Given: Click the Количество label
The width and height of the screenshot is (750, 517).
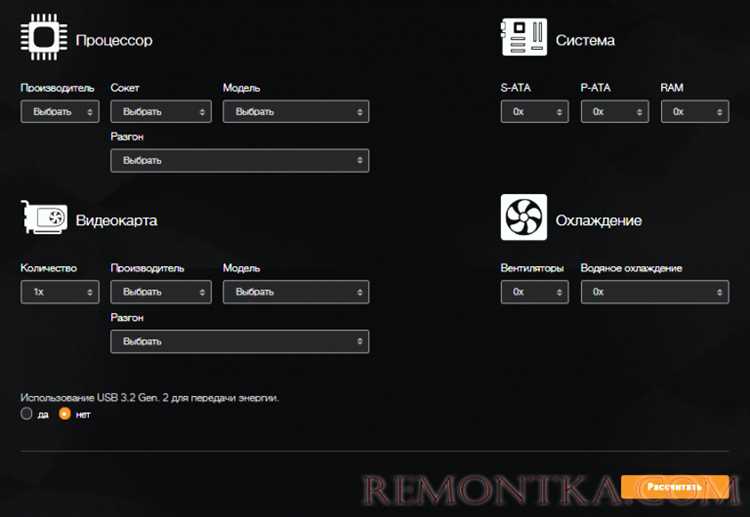Looking at the screenshot, I should pos(48,268).
